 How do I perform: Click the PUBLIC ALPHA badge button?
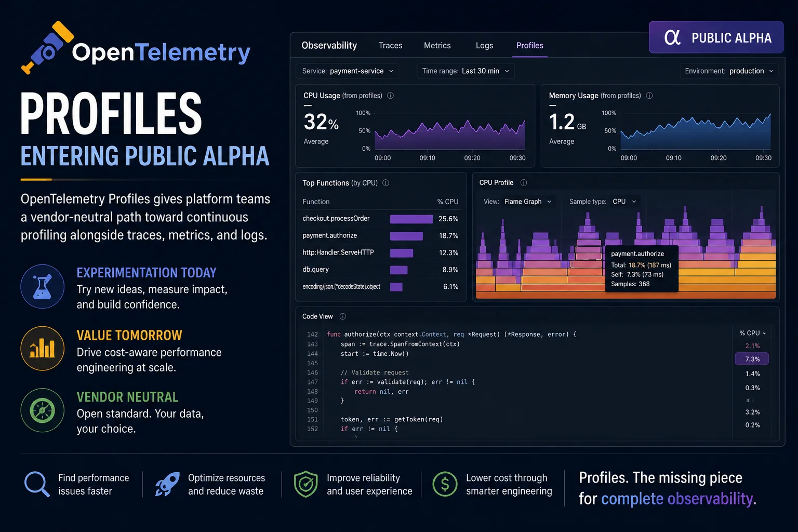[716, 37]
